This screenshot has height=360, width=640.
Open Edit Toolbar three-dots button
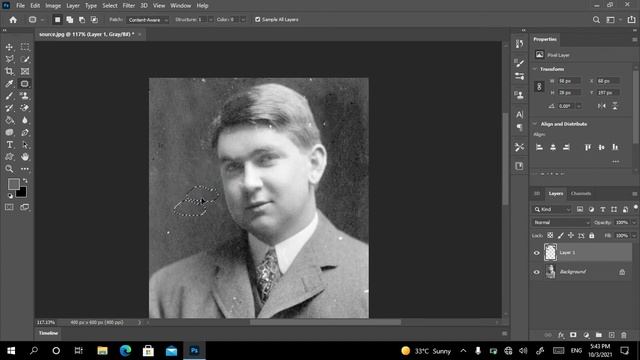point(25,169)
